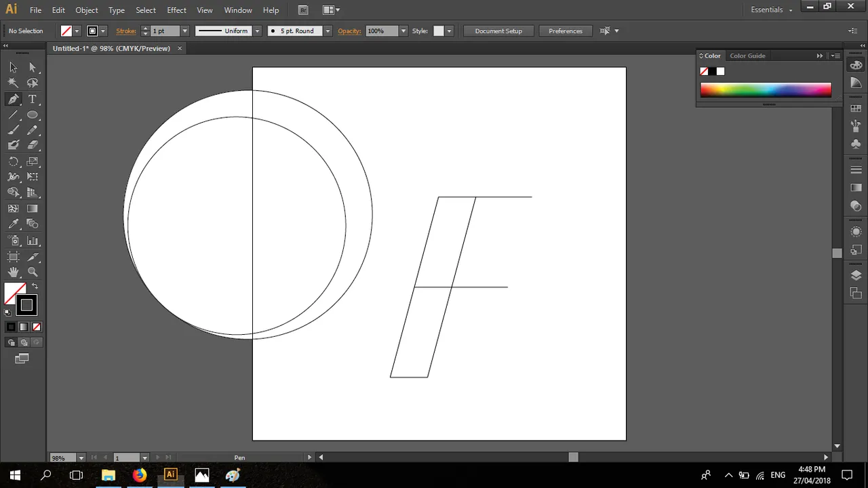This screenshot has width=868, height=488.
Task: Select the Magic Wand tool
Action: [x=13, y=83]
